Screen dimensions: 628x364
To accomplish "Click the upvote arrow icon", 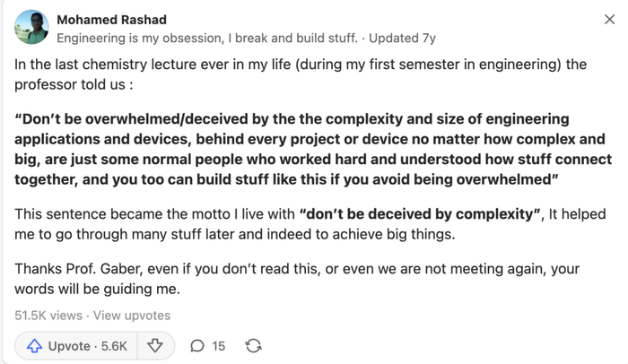I will tap(35, 346).
